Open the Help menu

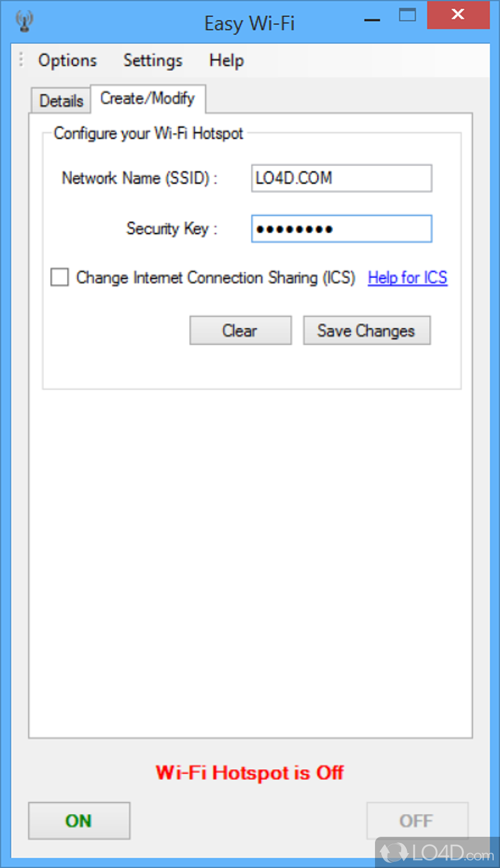(226, 61)
